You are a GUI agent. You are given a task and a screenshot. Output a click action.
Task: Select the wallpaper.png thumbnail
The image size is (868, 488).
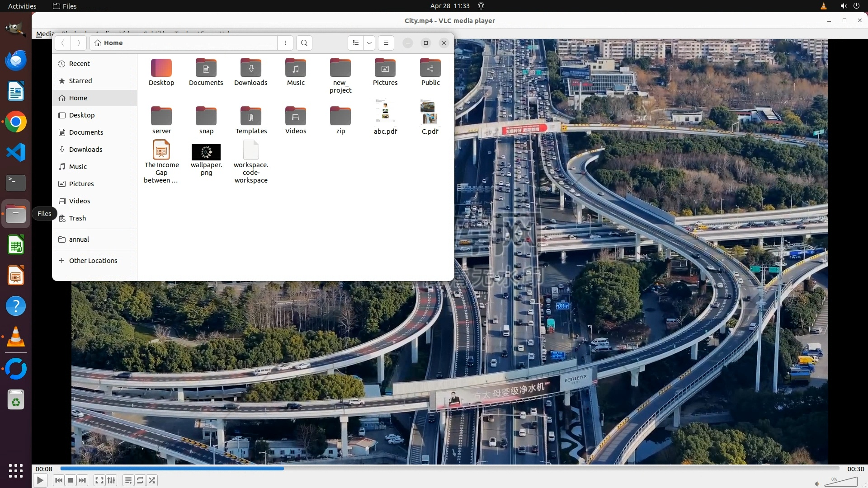[x=206, y=152]
